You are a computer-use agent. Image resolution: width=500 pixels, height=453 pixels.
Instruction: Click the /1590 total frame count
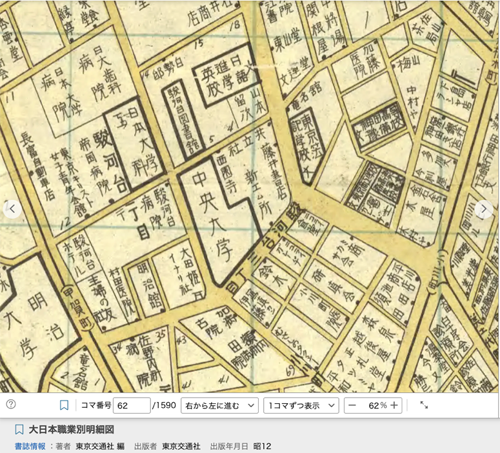point(164,405)
